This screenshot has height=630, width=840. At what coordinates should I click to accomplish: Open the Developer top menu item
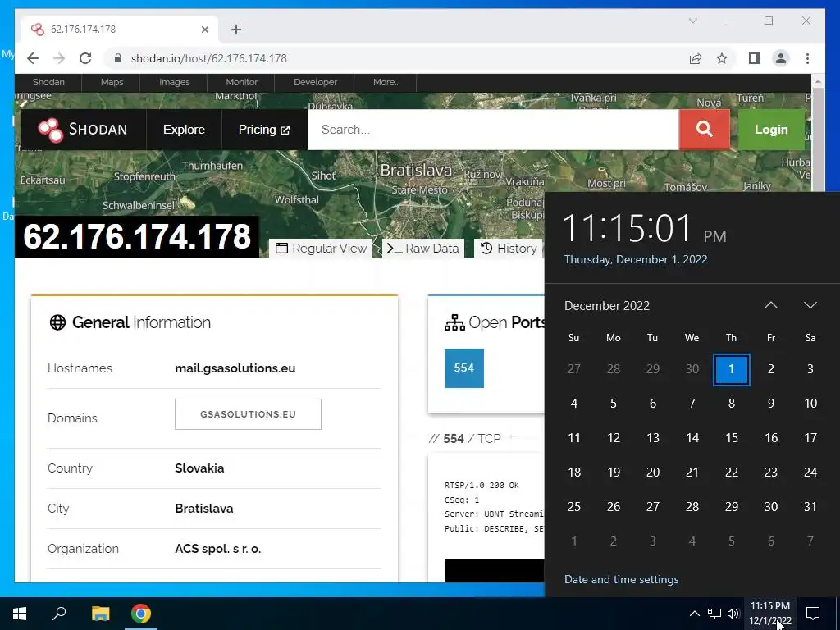[315, 82]
